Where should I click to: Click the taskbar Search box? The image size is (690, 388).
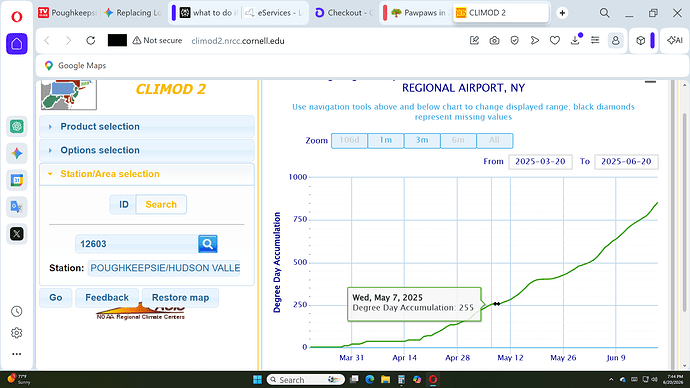[305, 379]
